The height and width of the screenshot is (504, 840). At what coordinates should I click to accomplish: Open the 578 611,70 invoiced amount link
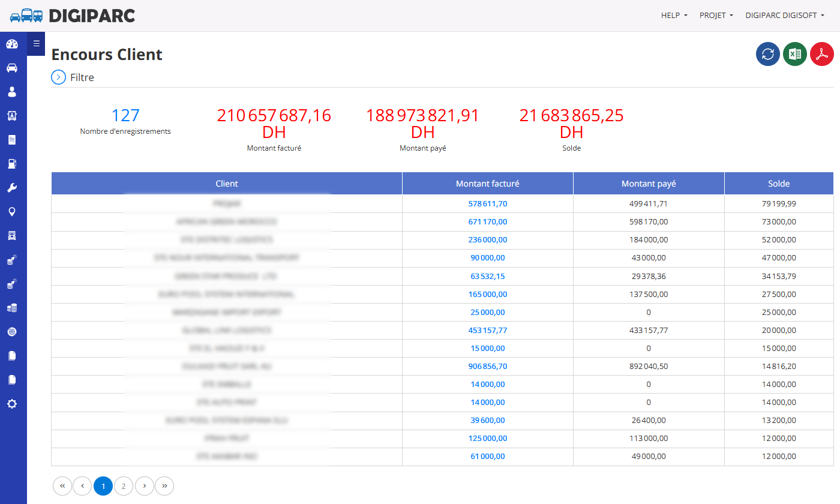click(x=488, y=204)
